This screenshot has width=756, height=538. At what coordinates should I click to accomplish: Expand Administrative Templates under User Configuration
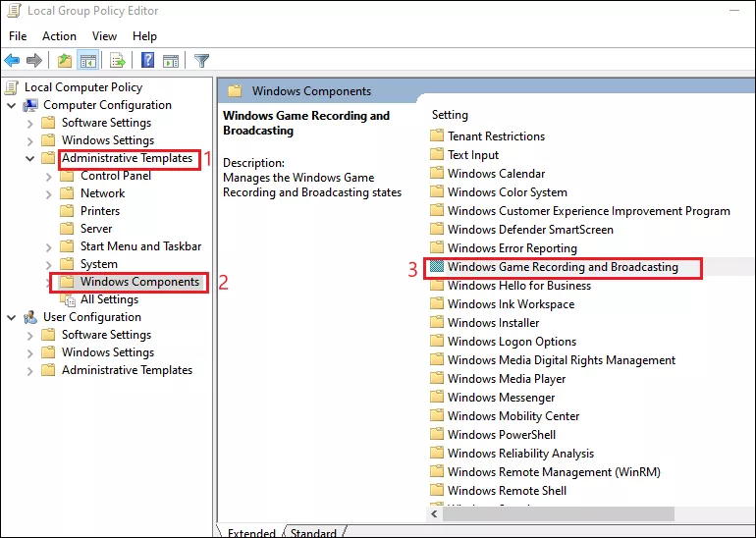click(29, 371)
